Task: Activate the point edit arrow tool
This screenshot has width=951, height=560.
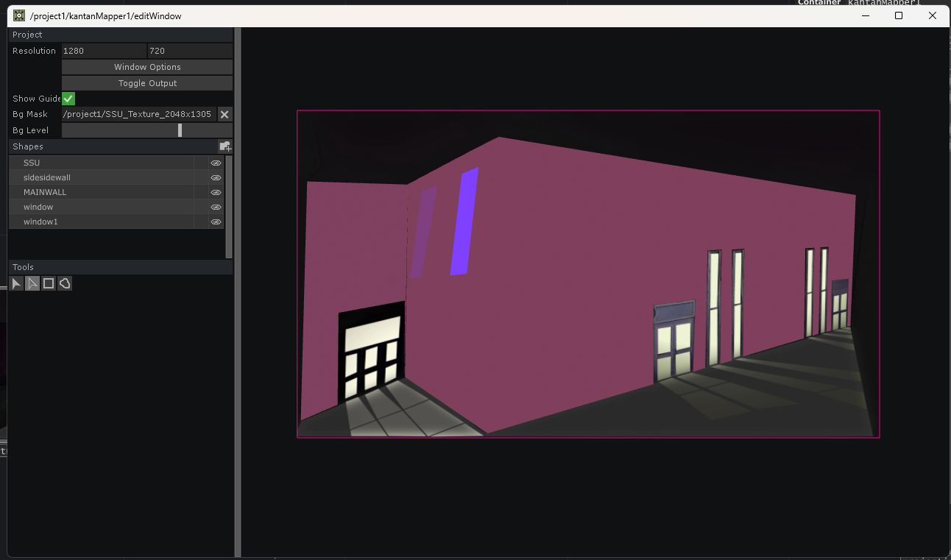Action: pos(32,283)
